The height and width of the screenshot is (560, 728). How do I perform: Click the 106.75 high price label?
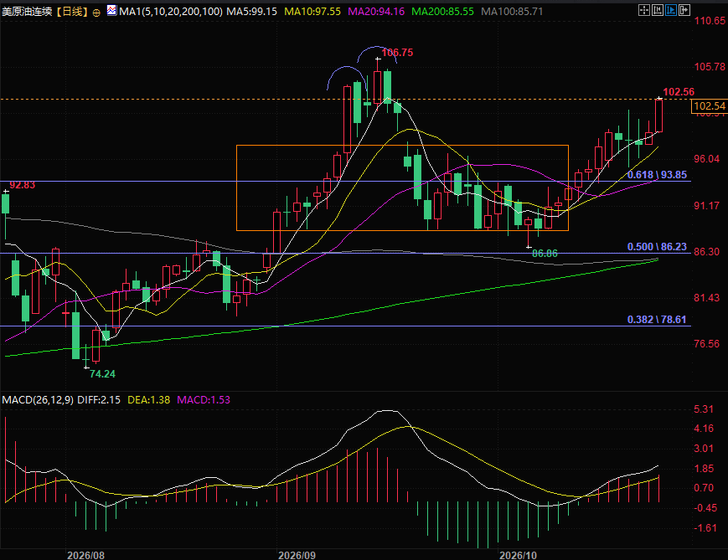point(397,53)
